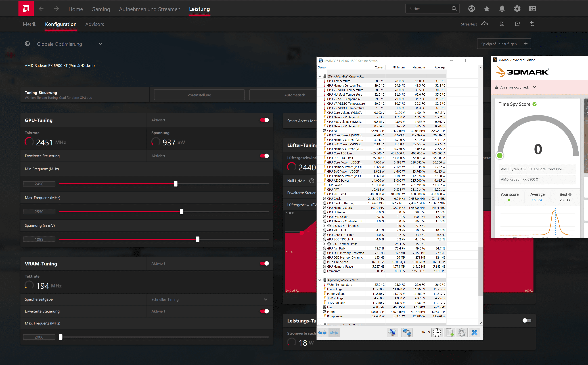This screenshot has height=365, width=588.
Task: Expand GPU D3D Utilizations row
Action: coord(324,226)
